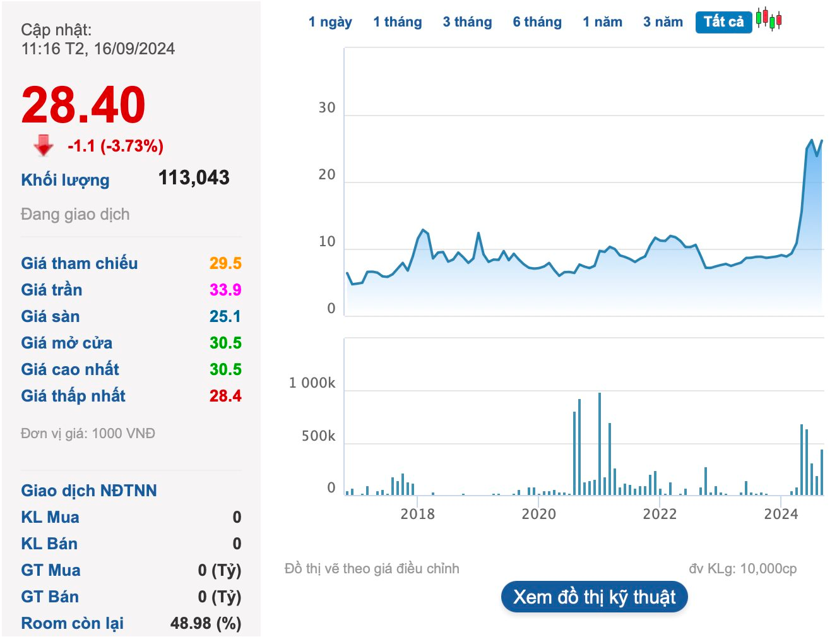The width and height of the screenshot is (837, 644).
Task: Click lowest price value 28.4
Action: click(225, 396)
